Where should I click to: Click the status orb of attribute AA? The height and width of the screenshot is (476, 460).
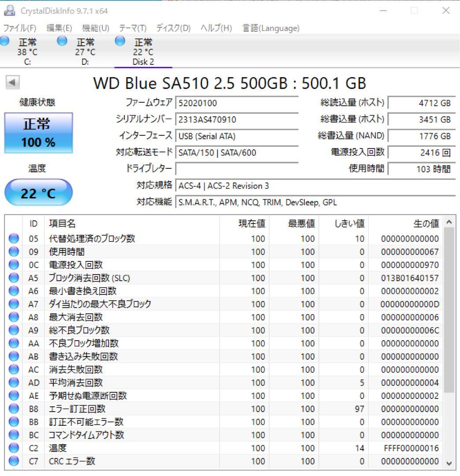pos(14,343)
